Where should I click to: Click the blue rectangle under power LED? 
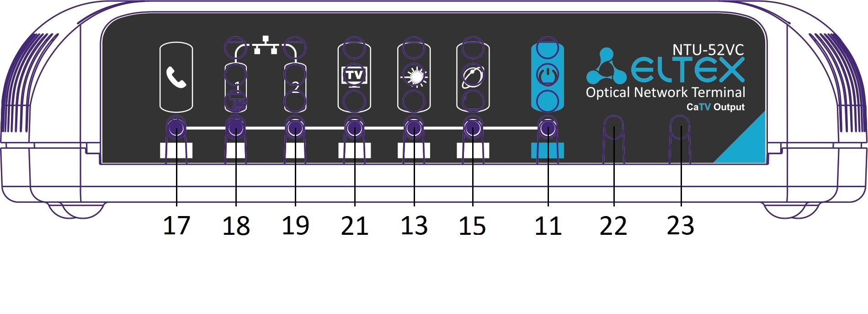click(x=547, y=151)
